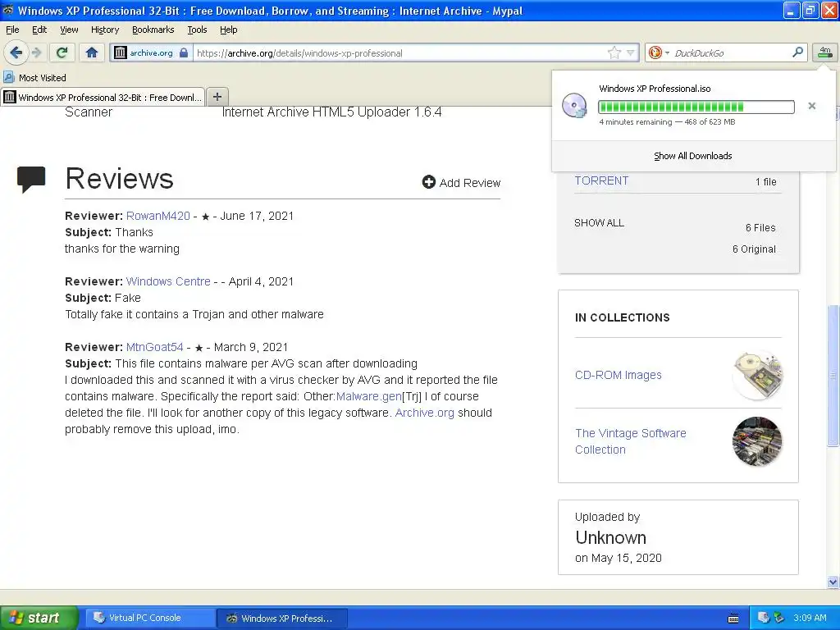Reload the current page
This screenshot has width=840, height=630.
coord(62,52)
